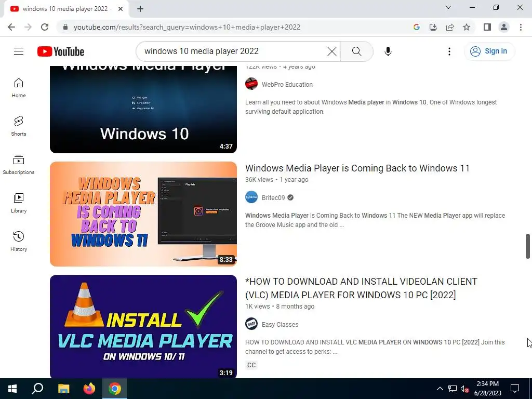Open YouTube settings three-dot menu
The image size is (532, 399).
[x=449, y=51]
